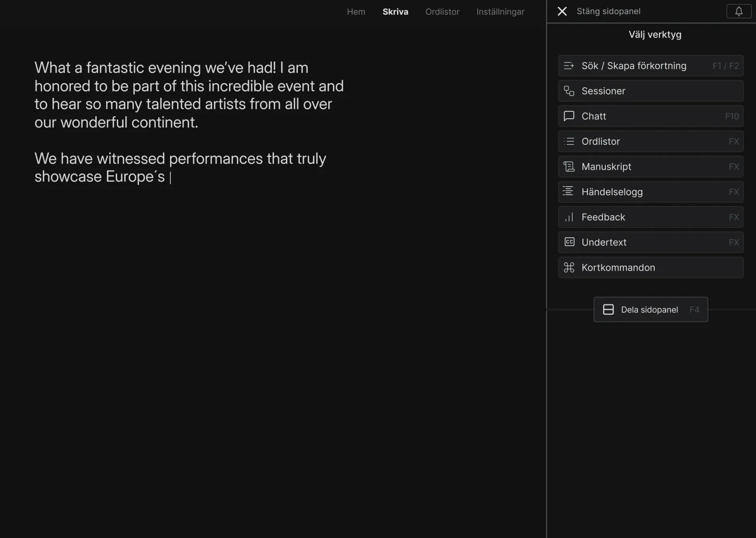Click the Stäng sidopanel label
This screenshot has width=756, height=538.
(608, 11)
